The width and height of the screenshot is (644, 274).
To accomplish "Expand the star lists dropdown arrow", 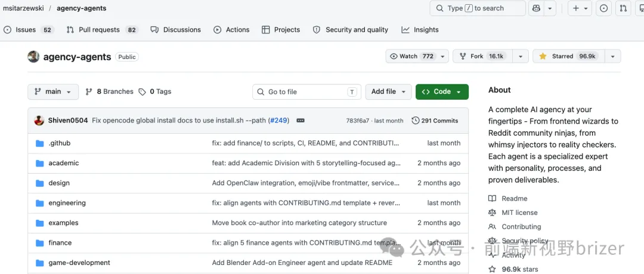I will point(613,56).
